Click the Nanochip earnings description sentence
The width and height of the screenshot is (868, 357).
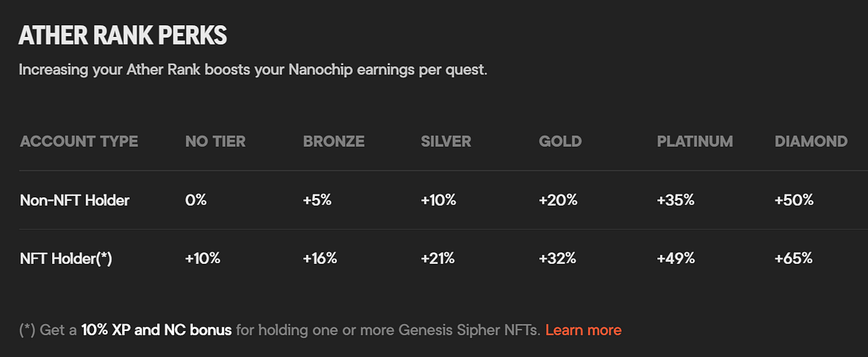253,72
